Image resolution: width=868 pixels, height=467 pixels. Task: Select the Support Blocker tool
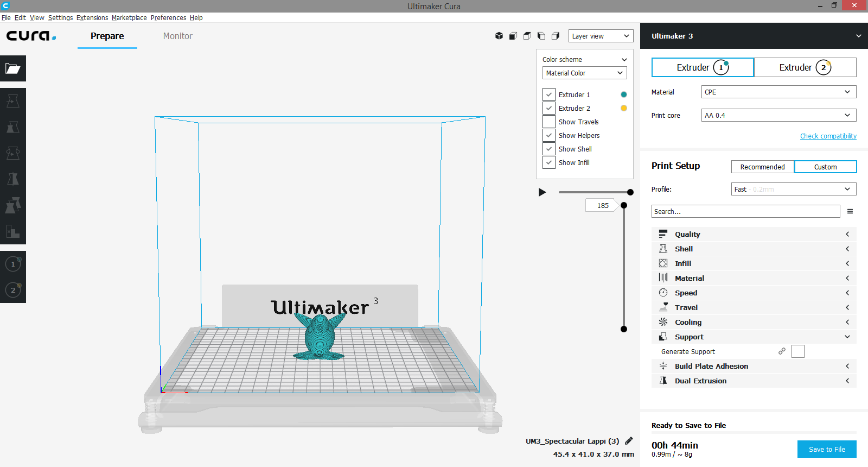[x=13, y=231]
